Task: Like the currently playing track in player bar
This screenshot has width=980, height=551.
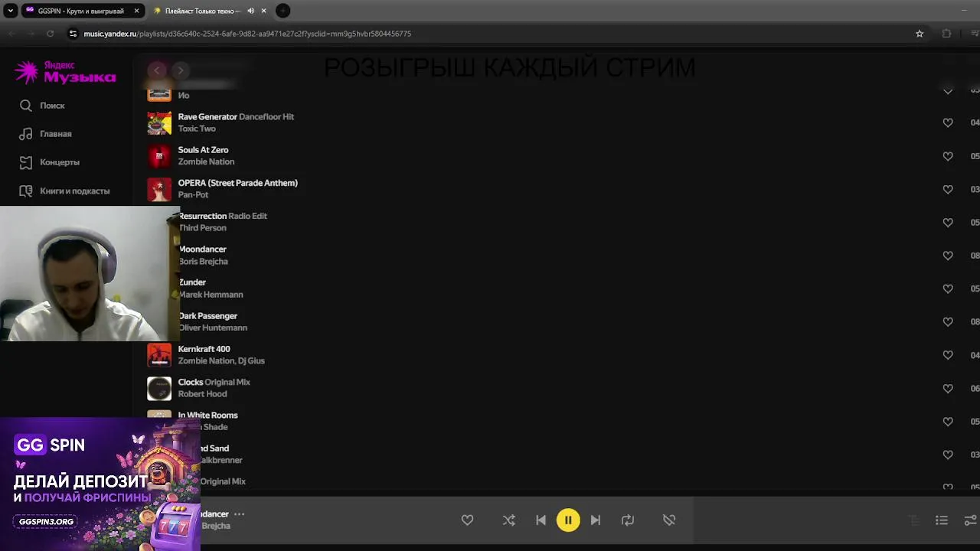Action: [467, 520]
